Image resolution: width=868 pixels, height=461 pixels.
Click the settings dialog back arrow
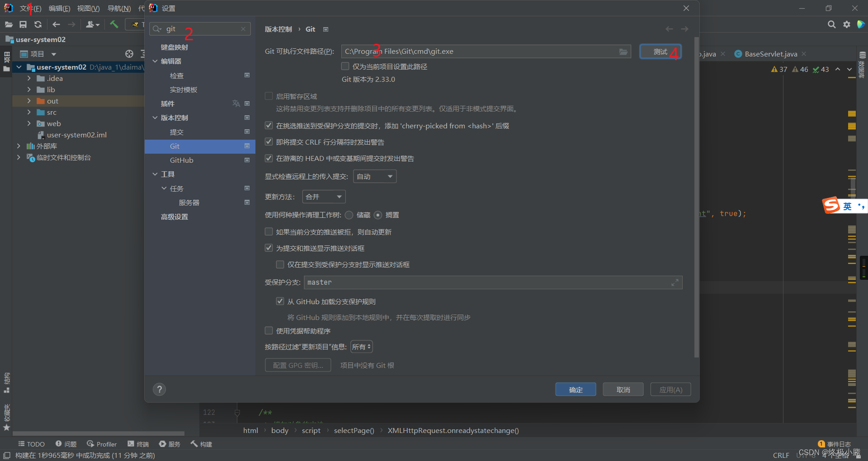(x=669, y=29)
